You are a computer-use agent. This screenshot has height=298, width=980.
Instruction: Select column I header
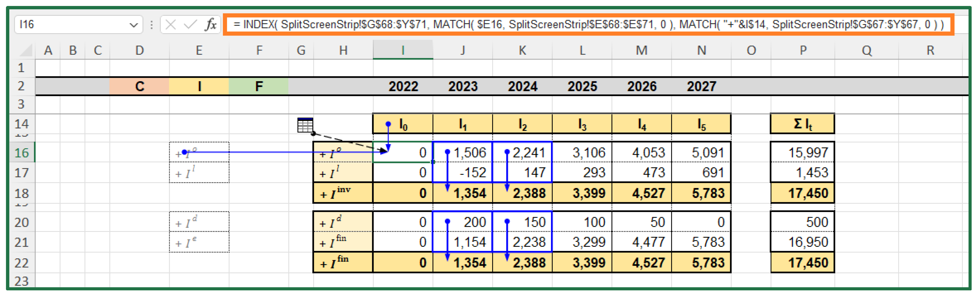point(403,50)
